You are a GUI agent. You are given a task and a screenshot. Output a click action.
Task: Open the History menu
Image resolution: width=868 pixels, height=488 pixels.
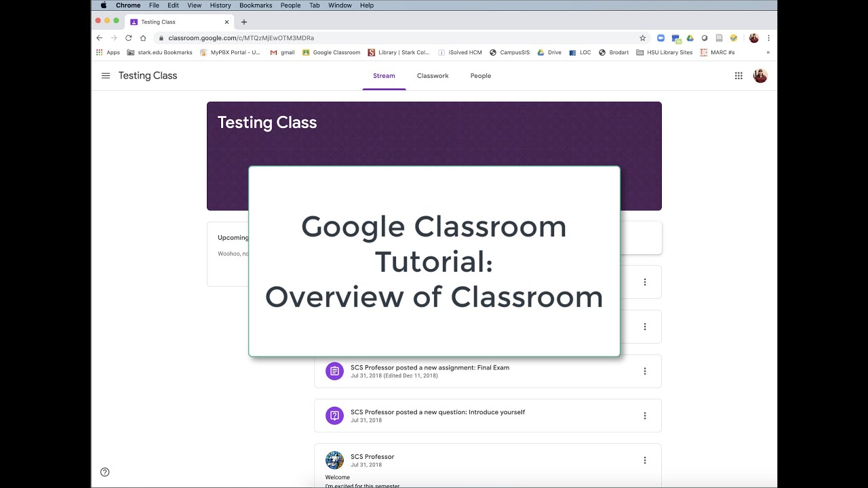[220, 5]
